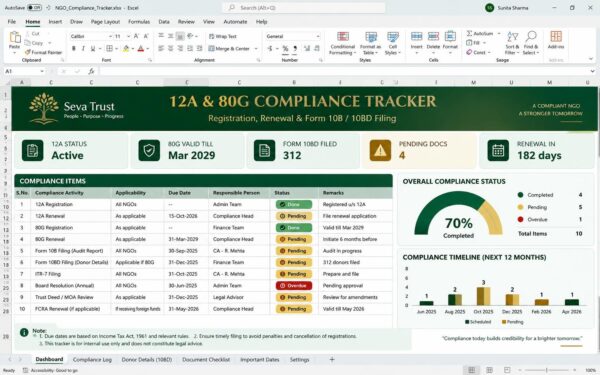Switch to the Page Layout tab

tap(105, 22)
